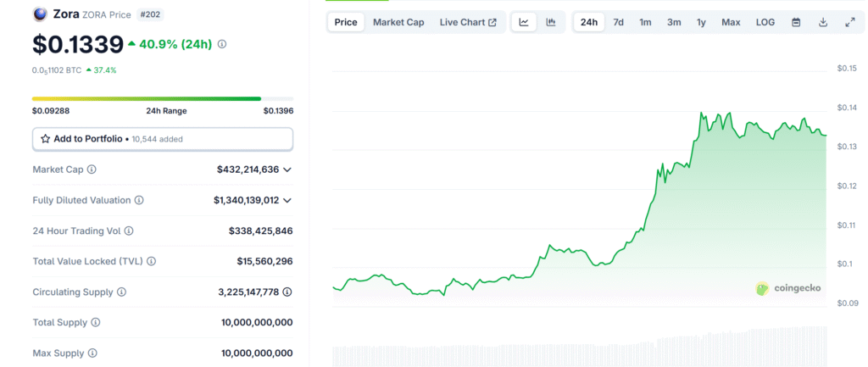This screenshot has width=868, height=367.
Task: Toggle LOG scale on chart
Action: coord(765,22)
